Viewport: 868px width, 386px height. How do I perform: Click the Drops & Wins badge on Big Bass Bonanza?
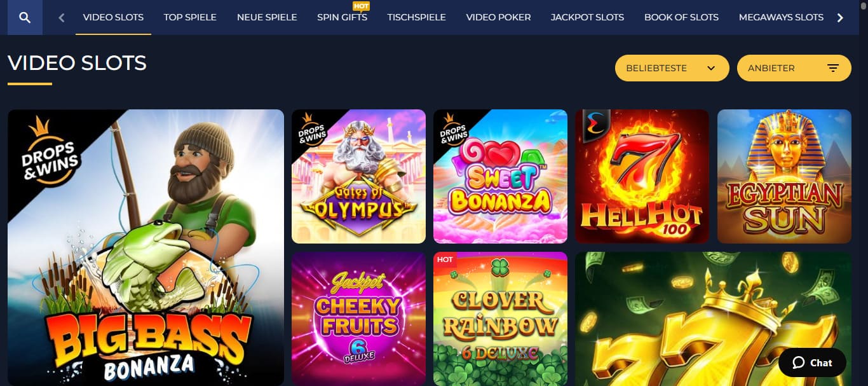click(50, 153)
